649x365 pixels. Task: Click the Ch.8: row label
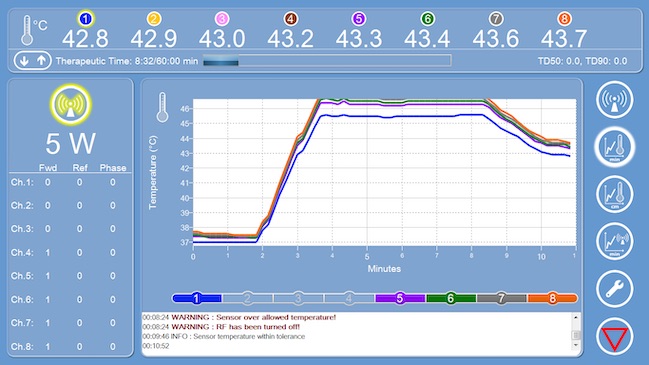click(x=22, y=346)
